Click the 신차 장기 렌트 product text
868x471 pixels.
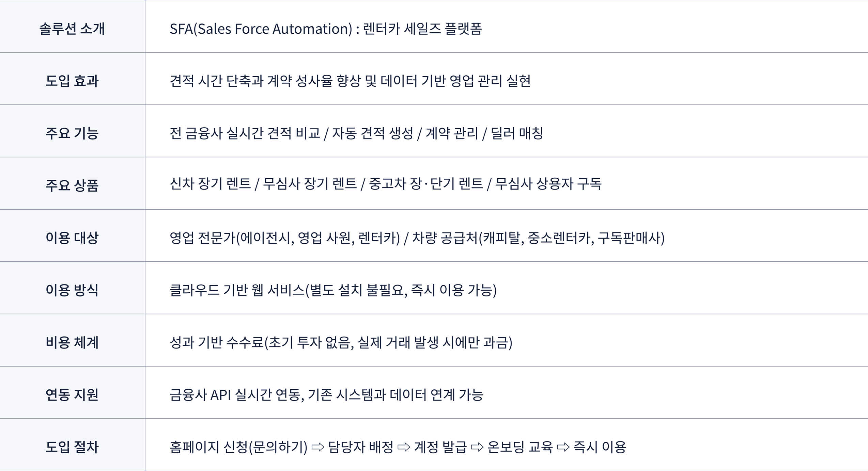click(x=210, y=184)
